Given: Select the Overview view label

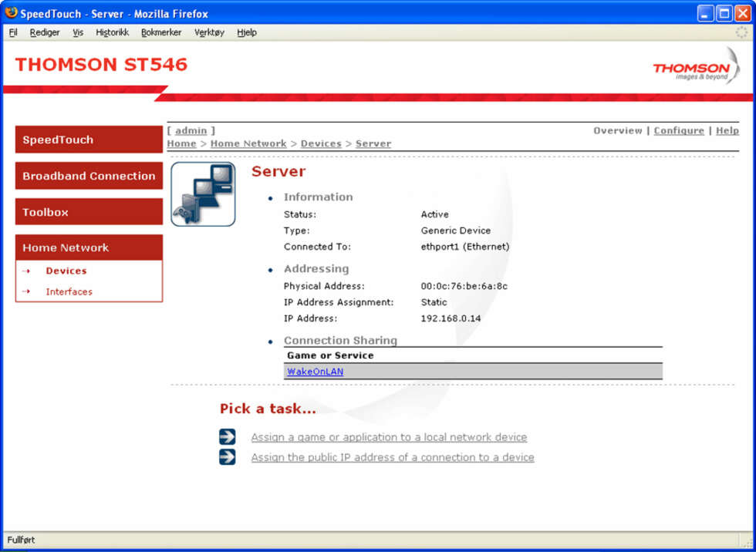Looking at the screenshot, I should (x=618, y=130).
